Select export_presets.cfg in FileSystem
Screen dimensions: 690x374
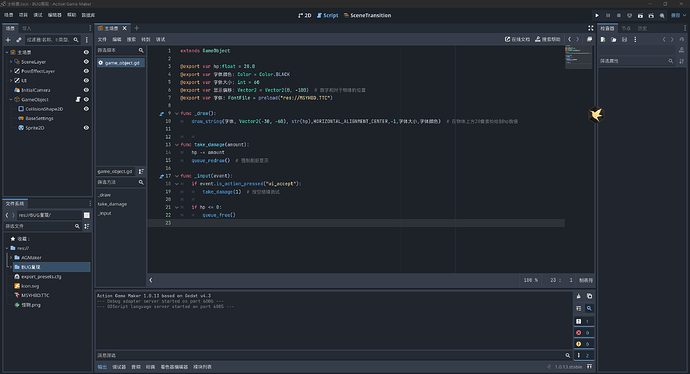click(x=41, y=276)
